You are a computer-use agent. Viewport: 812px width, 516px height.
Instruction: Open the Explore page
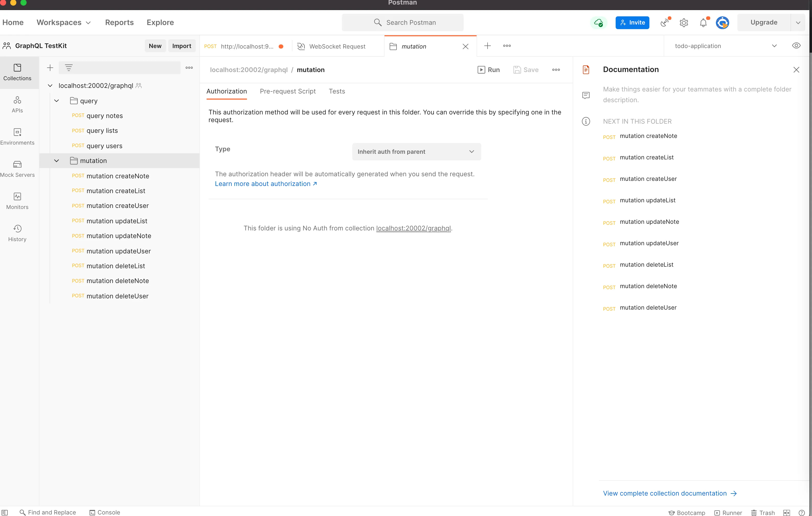coord(160,22)
